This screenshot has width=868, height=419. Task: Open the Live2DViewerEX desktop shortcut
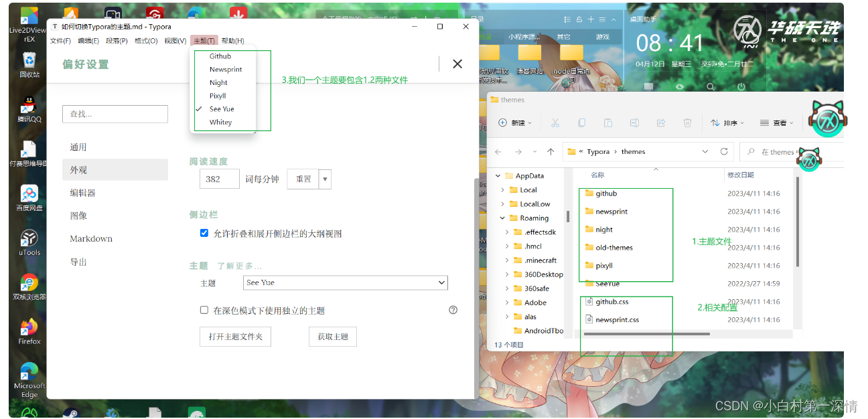click(27, 23)
